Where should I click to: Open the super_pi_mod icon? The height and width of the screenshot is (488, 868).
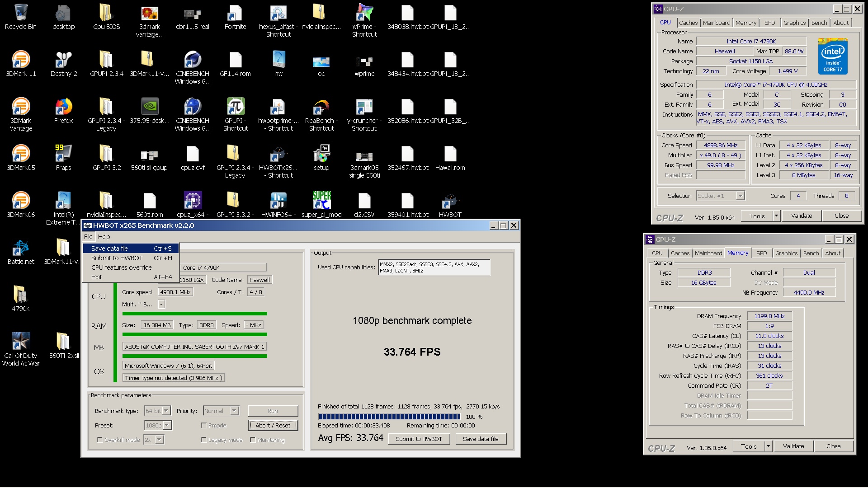tap(321, 205)
